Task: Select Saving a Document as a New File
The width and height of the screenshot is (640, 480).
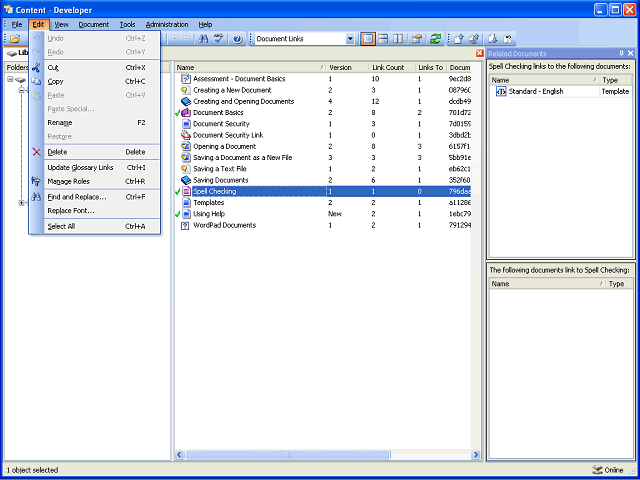Action: point(322,158)
